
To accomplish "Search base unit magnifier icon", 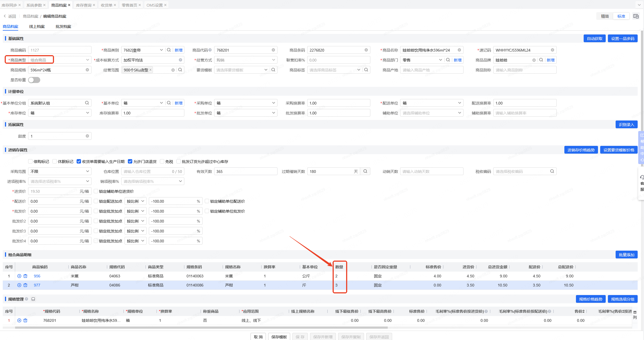I will [x=169, y=103].
